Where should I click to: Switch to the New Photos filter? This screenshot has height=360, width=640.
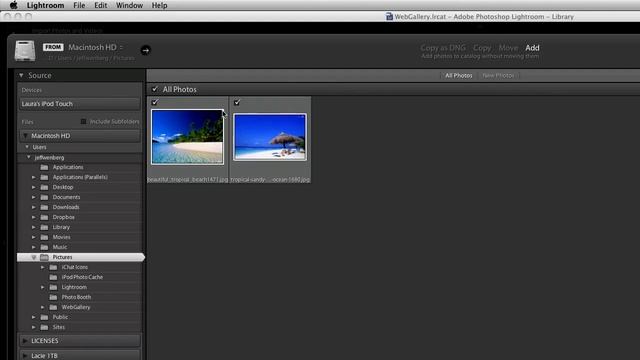(x=498, y=76)
